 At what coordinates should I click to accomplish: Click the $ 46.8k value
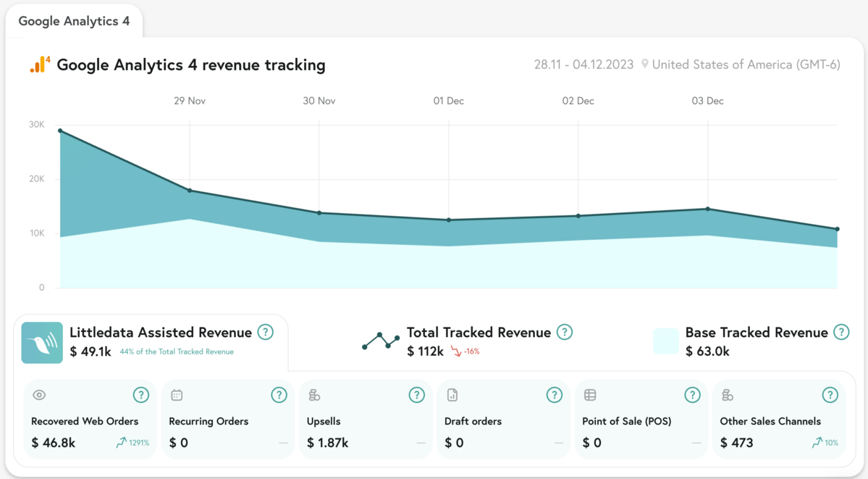point(53,443)
